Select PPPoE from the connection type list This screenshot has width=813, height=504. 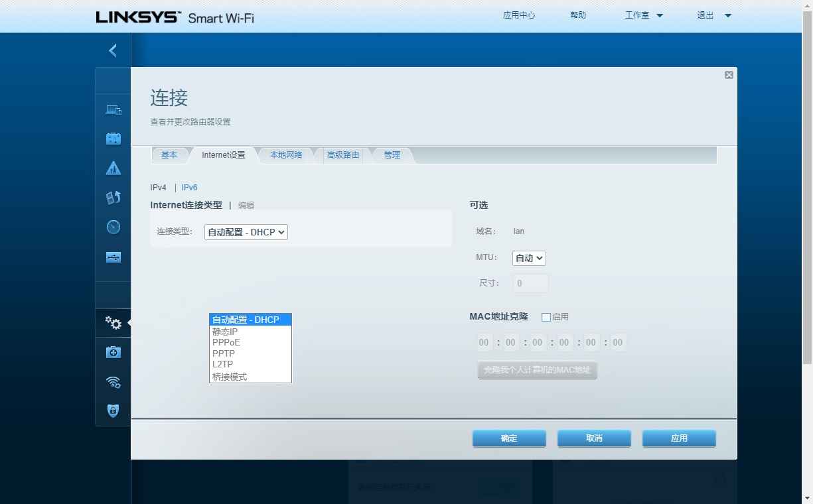226,342
